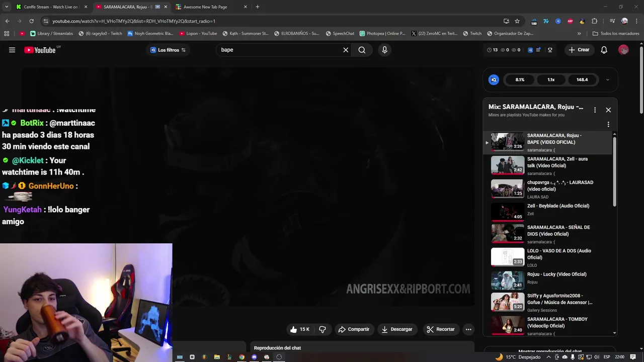Screen dimensions: 644x362
Task: Go to the YouTube home logo
Action: point(40,50)
